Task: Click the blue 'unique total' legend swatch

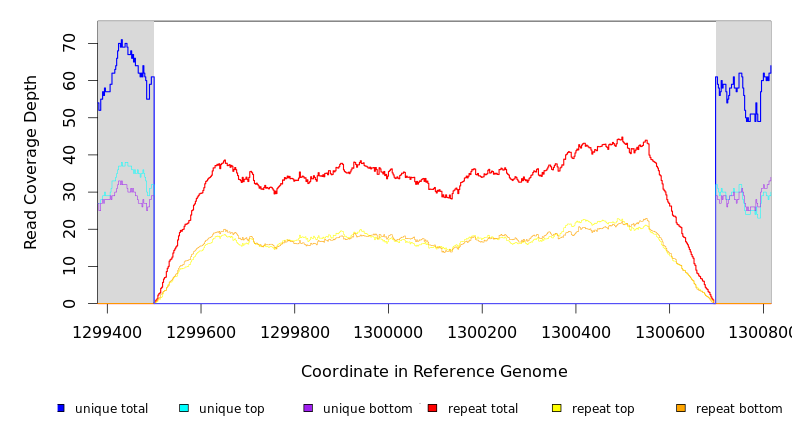Action: (61, 408)
